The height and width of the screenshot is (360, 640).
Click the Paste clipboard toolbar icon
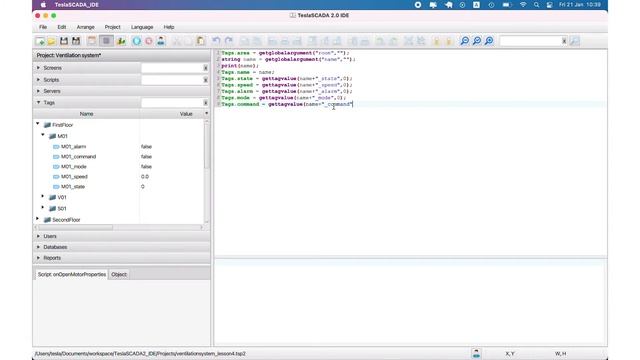click(200, 41)
